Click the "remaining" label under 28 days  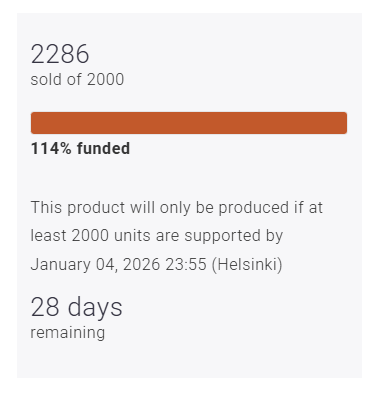pos(68,333)
